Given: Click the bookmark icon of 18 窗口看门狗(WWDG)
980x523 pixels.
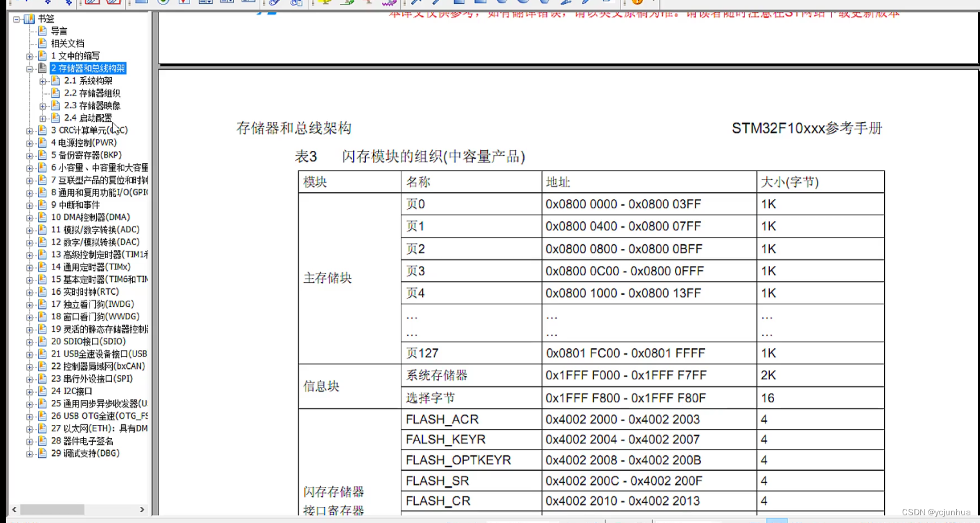Looking at the screenshot, I should [43, 317].
